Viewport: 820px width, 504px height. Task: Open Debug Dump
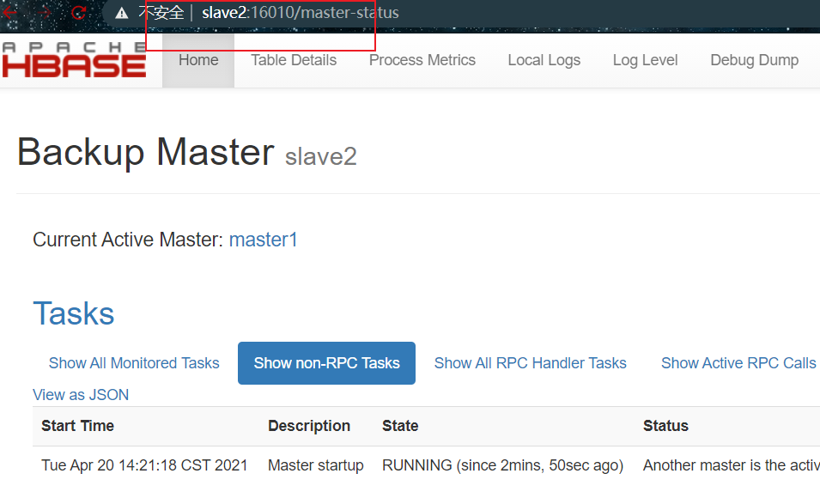755,60
